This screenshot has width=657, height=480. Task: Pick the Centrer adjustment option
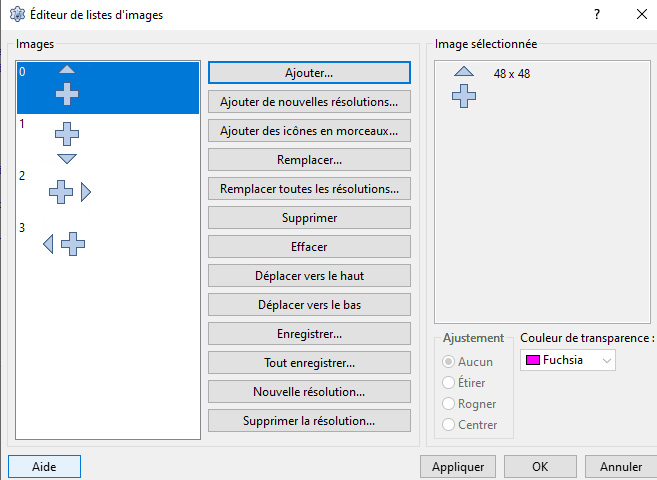pos(449,425)
